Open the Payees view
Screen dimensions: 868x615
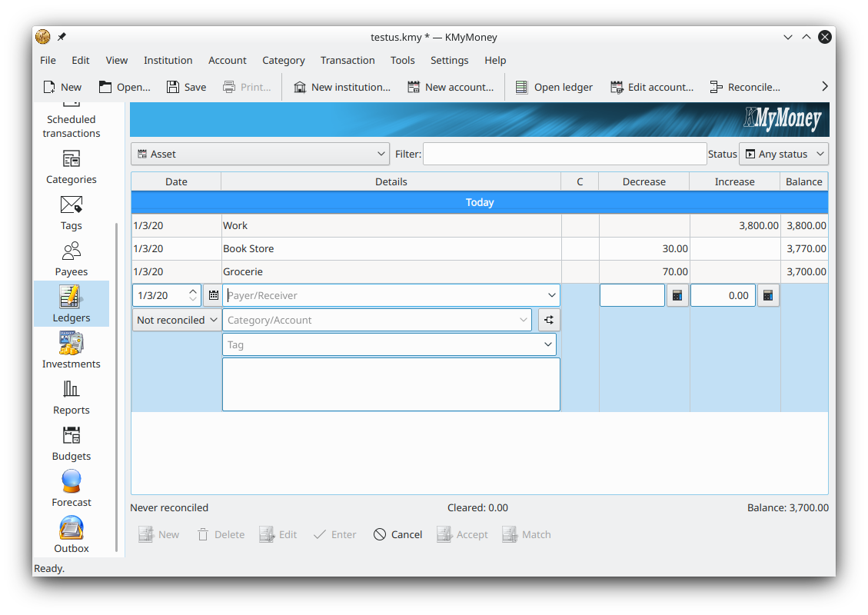tap(71, 258)
